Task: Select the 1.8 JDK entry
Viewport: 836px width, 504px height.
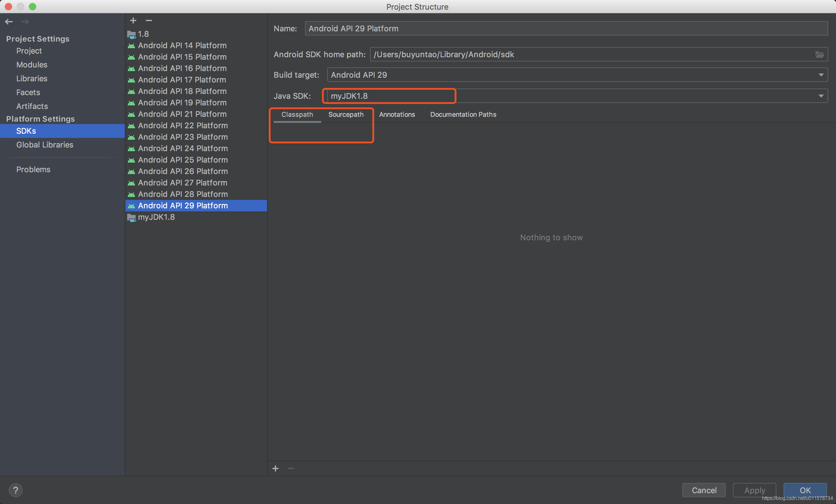Action: (196, 34)
